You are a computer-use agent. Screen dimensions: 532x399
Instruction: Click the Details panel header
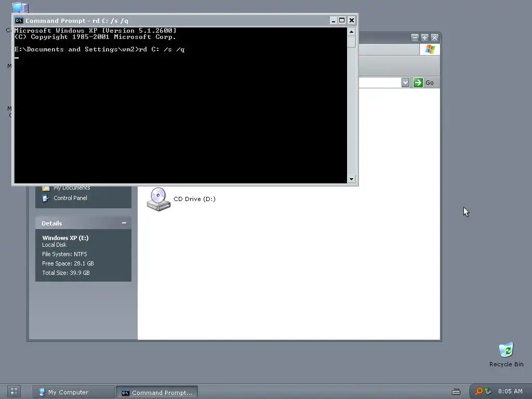point(83,223)
